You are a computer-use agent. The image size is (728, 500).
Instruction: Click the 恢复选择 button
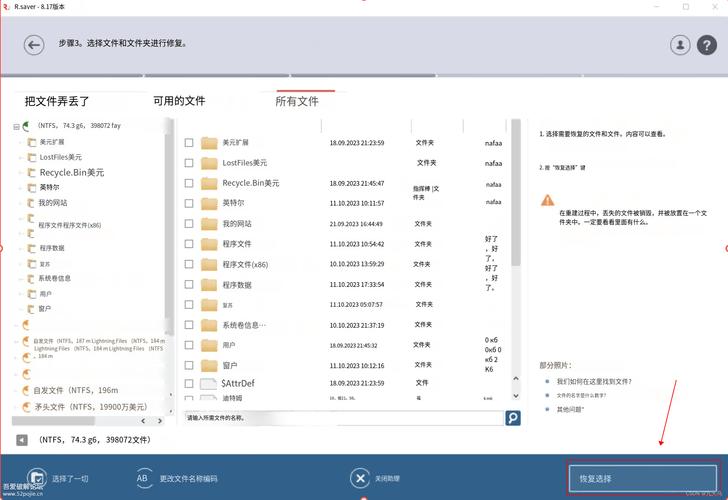[643, 478]
